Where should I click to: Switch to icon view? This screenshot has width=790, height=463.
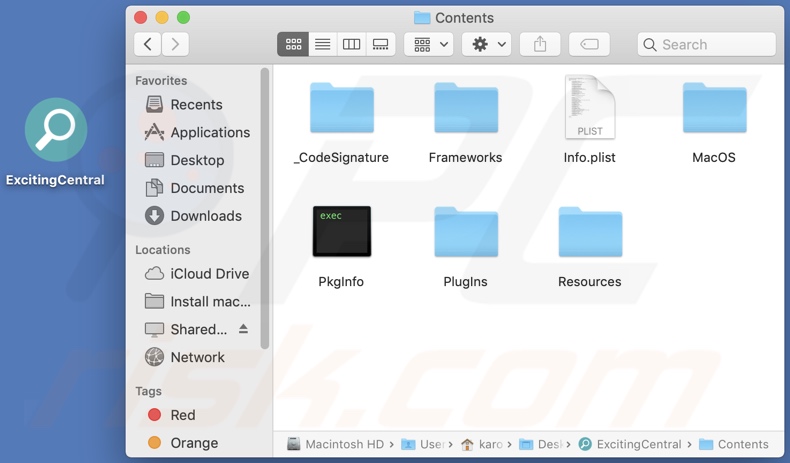(x=293, y=44)
